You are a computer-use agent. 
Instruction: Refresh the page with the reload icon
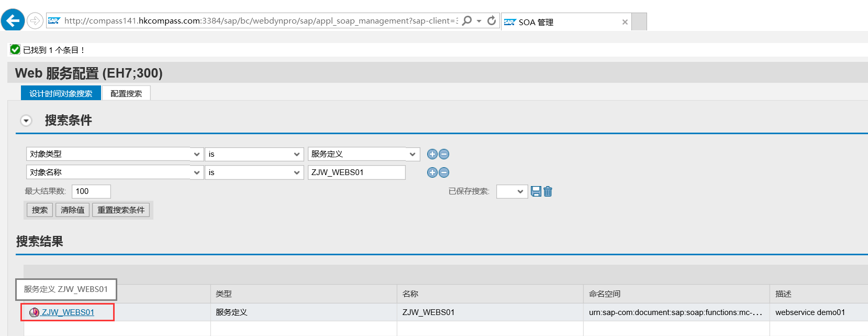[x=492, y=20]
